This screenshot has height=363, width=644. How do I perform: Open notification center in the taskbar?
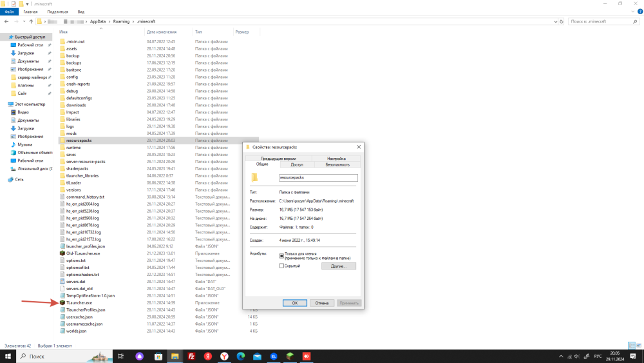pos(633,356)
